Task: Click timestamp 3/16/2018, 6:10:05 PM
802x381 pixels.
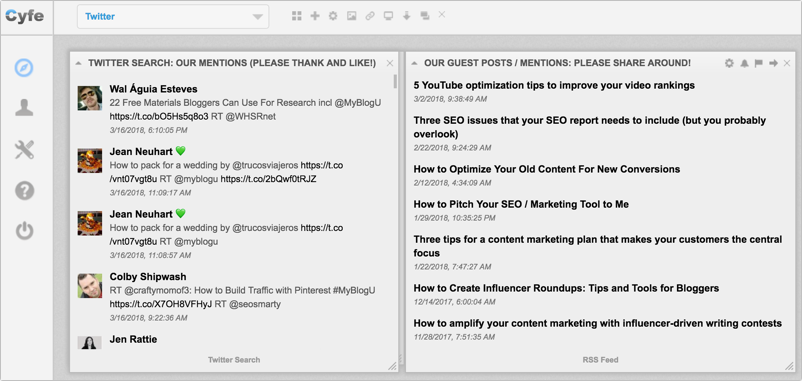Action: click(148, 130)
